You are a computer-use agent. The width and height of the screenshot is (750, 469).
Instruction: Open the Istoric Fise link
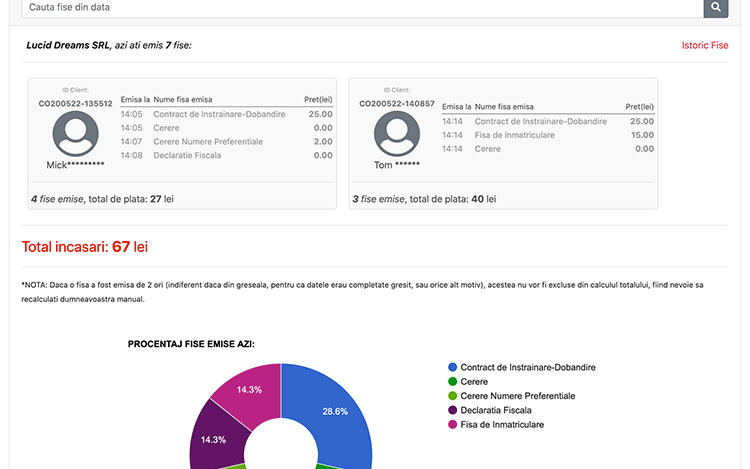(x=705, y=45)
